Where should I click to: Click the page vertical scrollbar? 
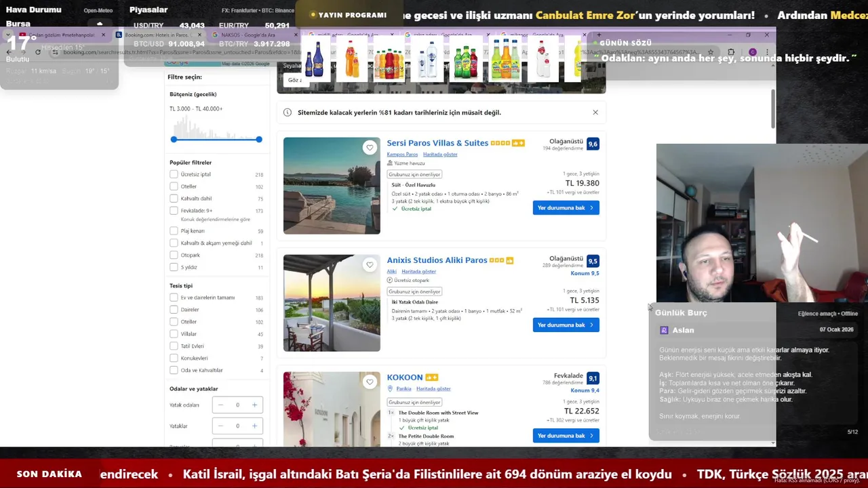pos(772,108)
